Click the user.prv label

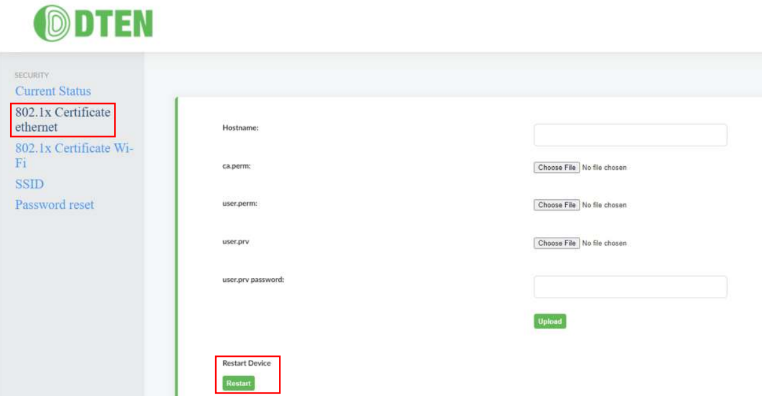[236, 241]
